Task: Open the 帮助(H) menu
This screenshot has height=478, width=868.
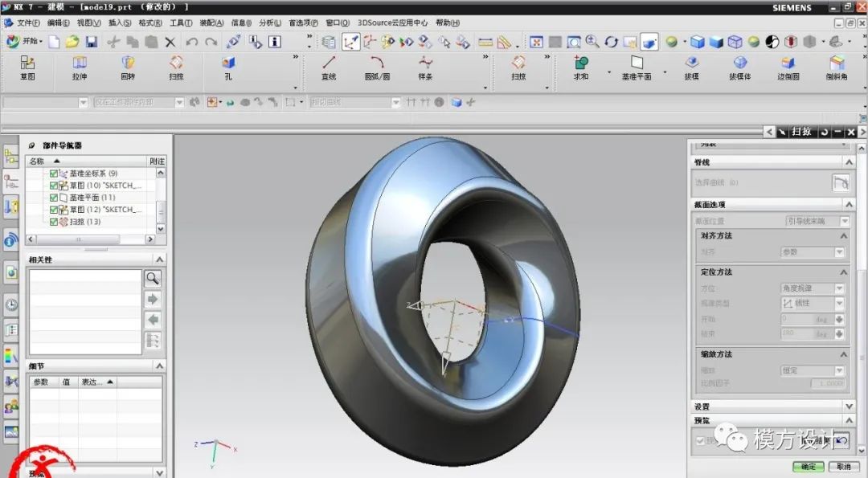Action: 448,22
